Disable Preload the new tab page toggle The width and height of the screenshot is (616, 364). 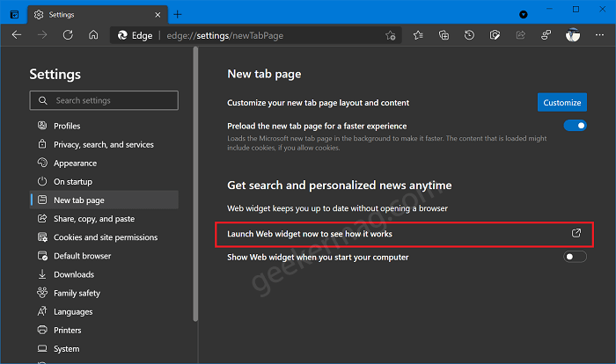click(x=576, y=126)
